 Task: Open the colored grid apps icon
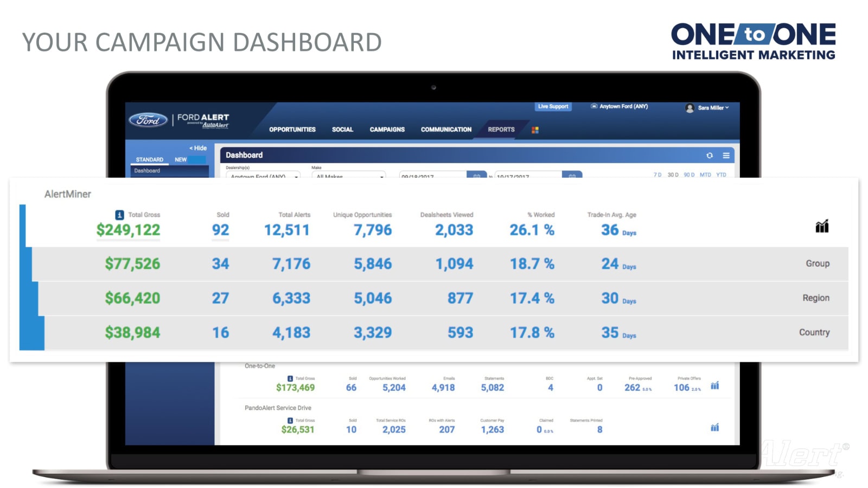tap(535, 130)
